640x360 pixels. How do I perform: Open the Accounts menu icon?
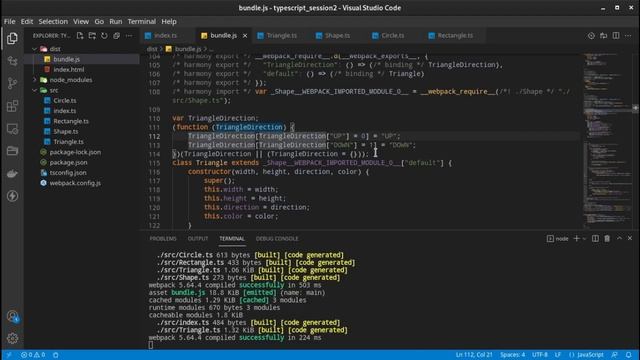pyautogui.click(x=12, y=316)
